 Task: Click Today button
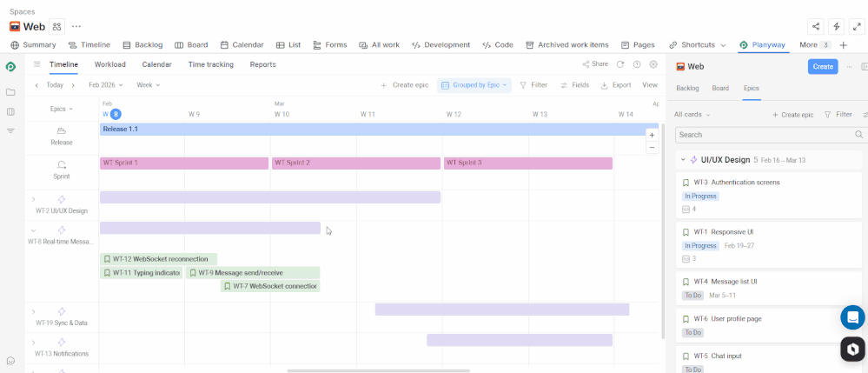55,85
